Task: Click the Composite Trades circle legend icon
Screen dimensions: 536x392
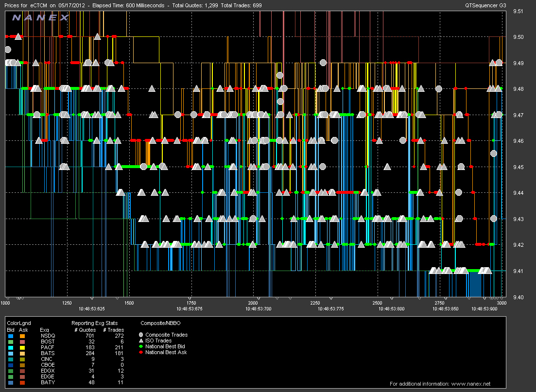Action: tap(141, 335)
